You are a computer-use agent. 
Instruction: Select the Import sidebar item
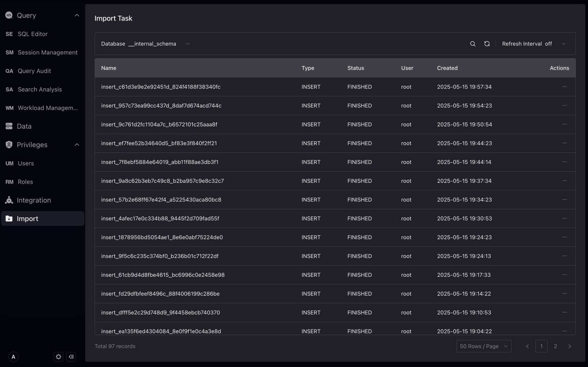pos(27,219)
